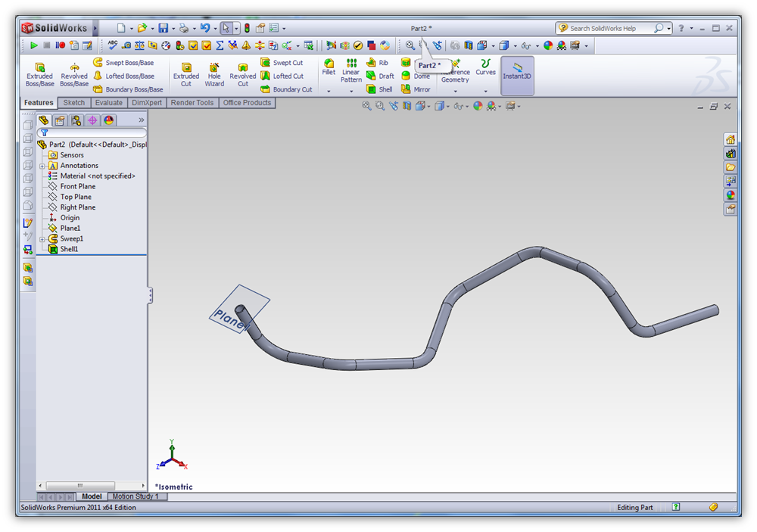Apply the Fillet feature tool
Image resolution: width=757 pixels, height=532 pixels.
tap(329, 67)
